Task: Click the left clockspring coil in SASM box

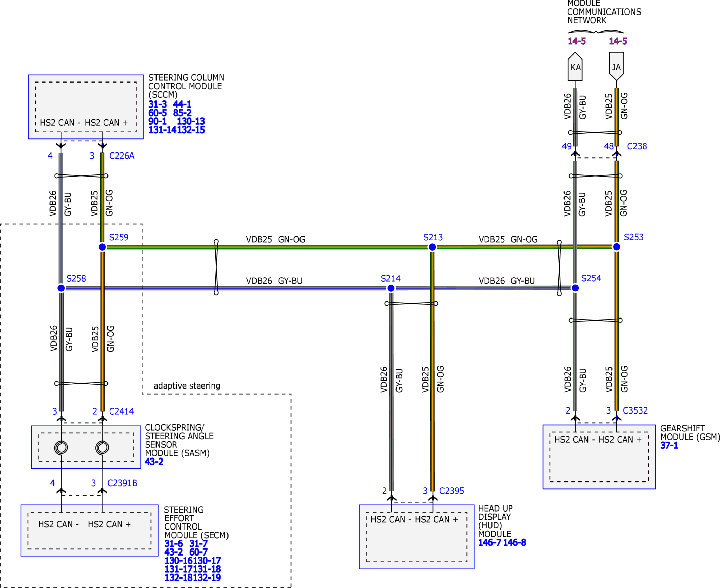Action: (61, 447)
